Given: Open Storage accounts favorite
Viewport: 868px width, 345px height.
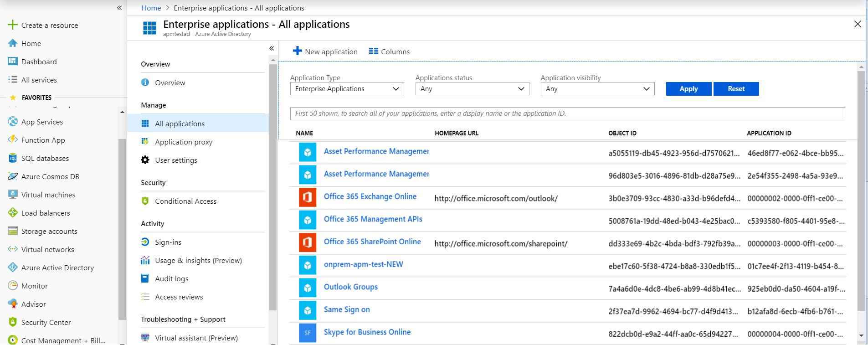Looking at the screenshot, I should 49,231.
